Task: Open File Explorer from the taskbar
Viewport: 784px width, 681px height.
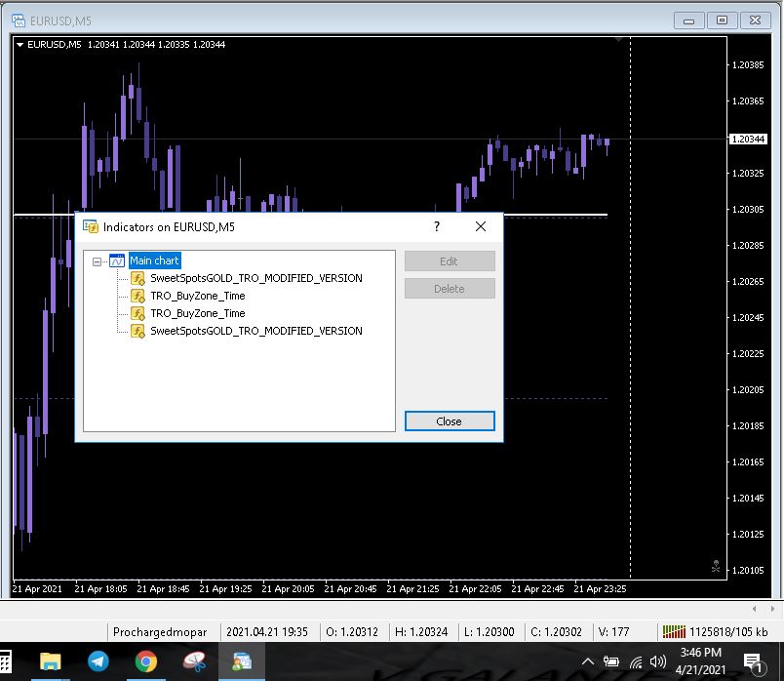Action: [51, 661]
